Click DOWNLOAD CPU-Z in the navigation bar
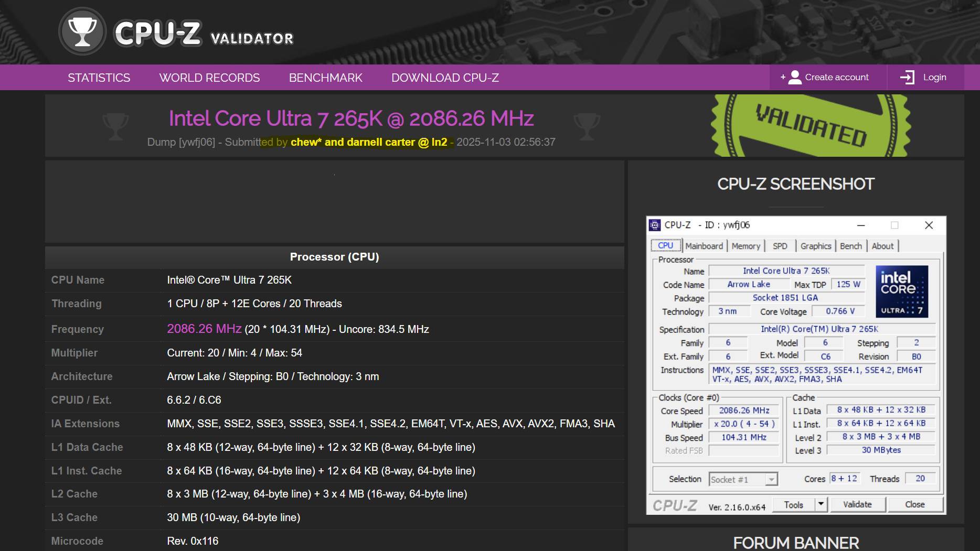Viewport: 980px width, 551px height. click(445, 77)
